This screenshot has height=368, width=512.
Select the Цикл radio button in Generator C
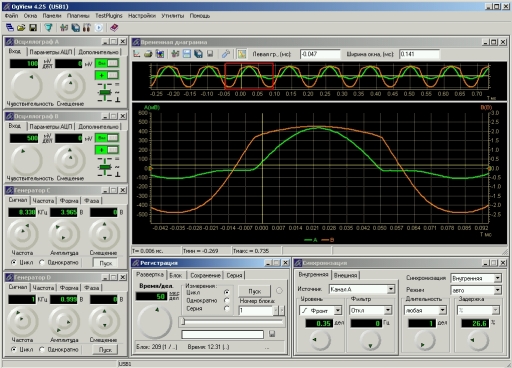tap(13, 262)
